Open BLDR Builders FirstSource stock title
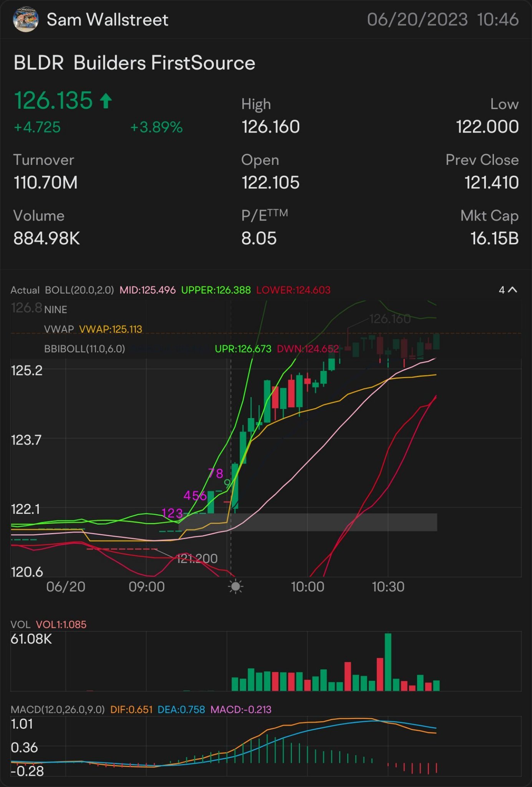 134,63
